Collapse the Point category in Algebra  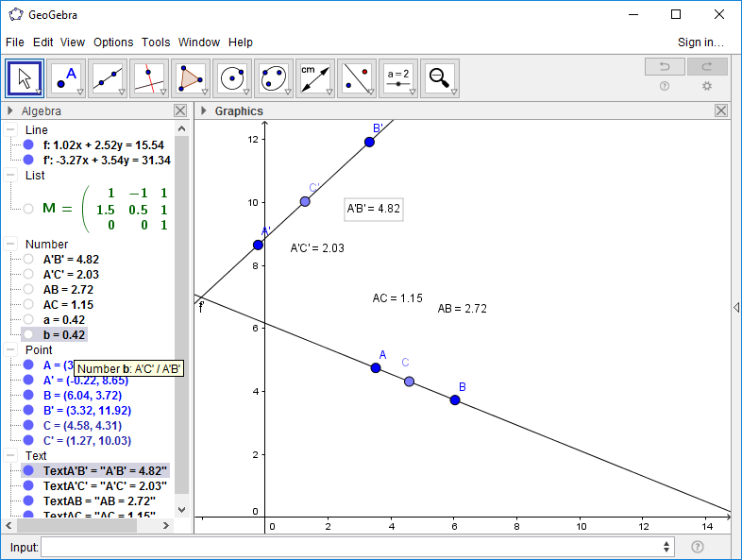coord(10,349)
